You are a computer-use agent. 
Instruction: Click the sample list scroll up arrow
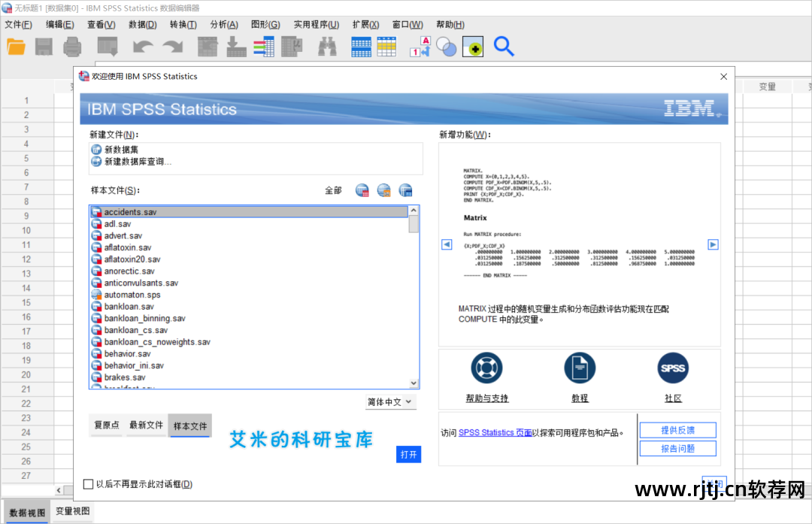(414, 211)
